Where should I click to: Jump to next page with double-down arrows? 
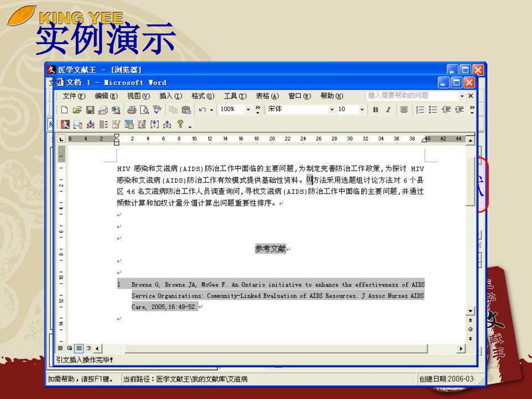pyautogui.click(x=470, y=339)
